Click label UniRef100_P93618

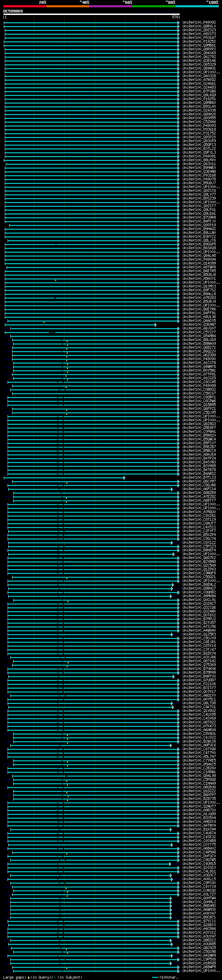[x=199, y=129]
